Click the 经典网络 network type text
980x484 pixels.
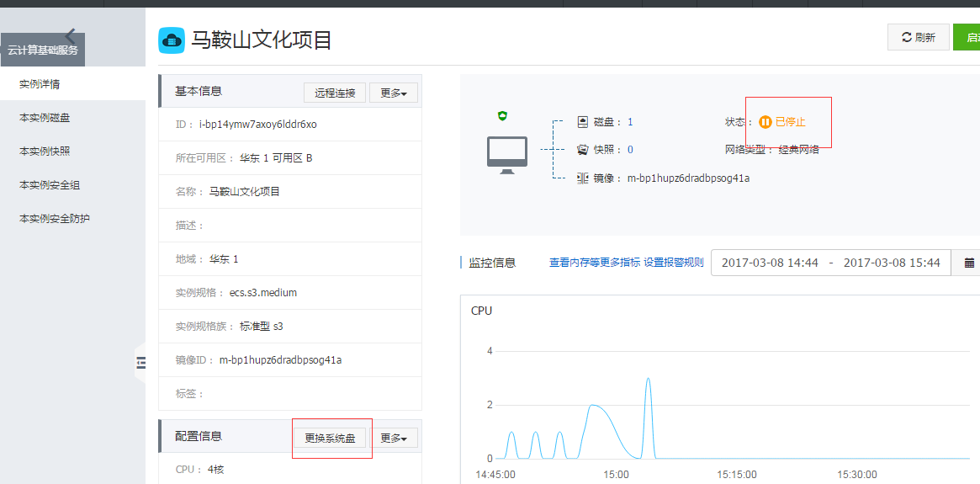coord(799,150)
